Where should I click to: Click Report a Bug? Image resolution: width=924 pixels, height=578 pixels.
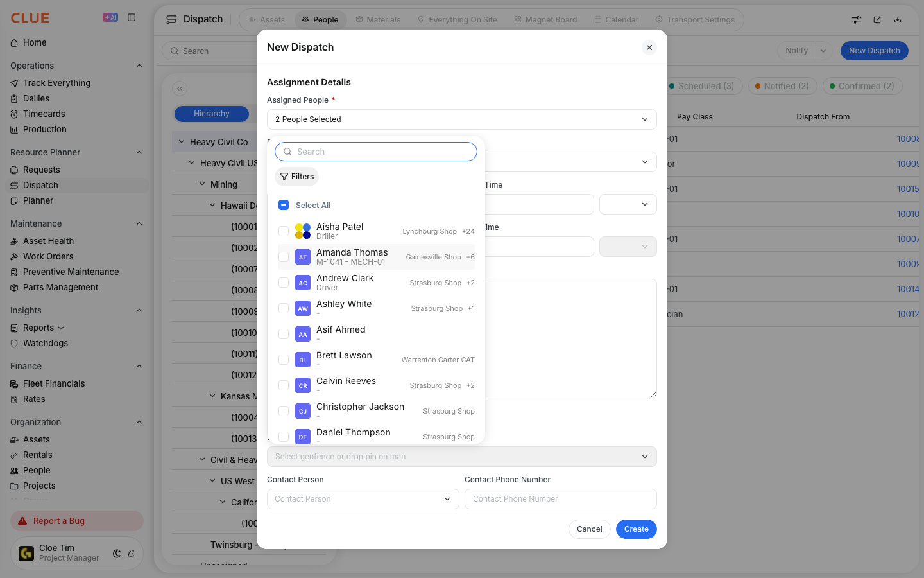[x=77, y=521]
